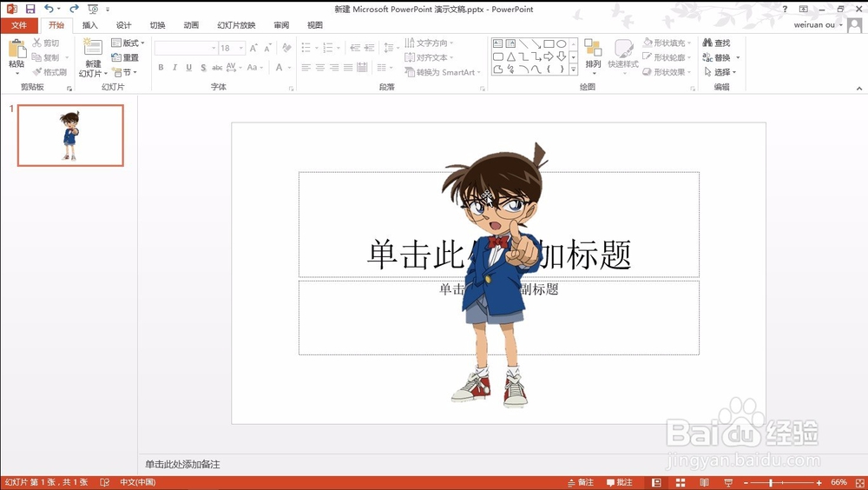
Task: Start slide show from status bar icon
Action: 728,483
